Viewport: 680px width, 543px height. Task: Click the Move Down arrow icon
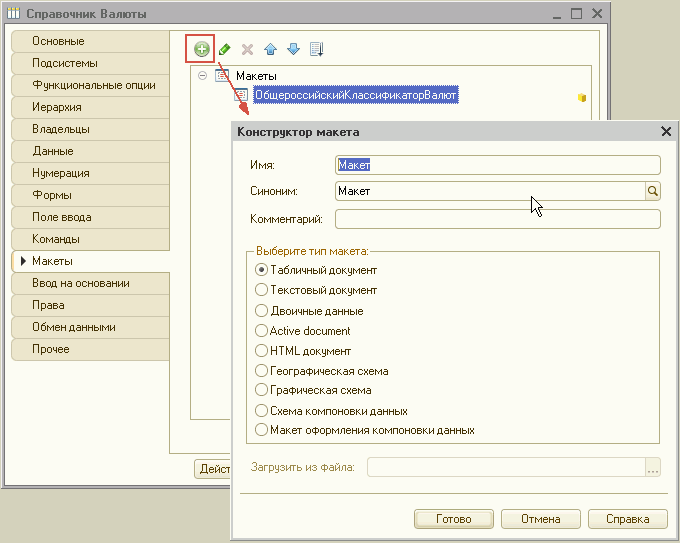pyautogui.click(x=294, y=49)
